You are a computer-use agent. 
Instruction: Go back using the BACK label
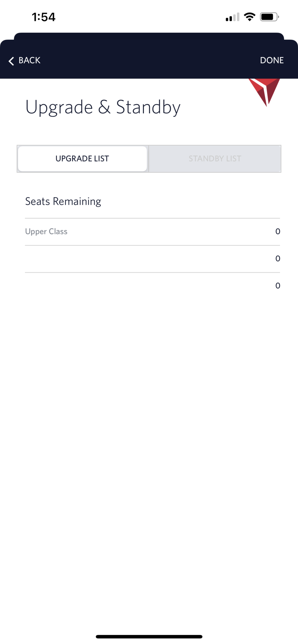coord(29,61)
